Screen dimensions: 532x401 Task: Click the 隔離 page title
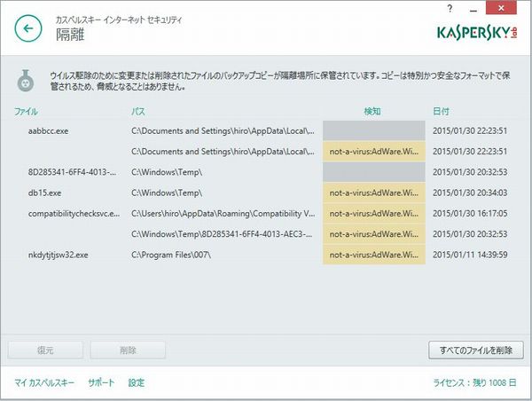click(x=70, y=35)
